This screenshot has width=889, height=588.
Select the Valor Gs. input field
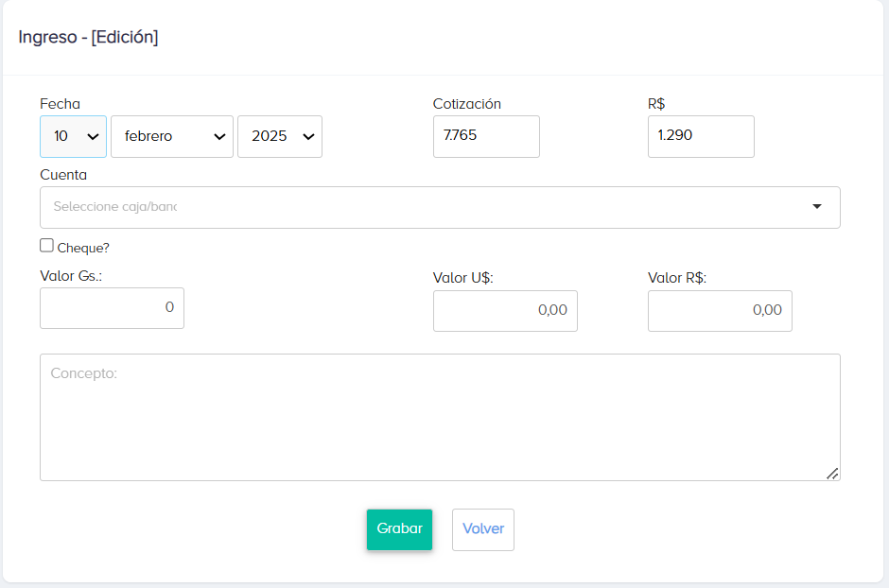pyautogui.click(x=112, y=308)
